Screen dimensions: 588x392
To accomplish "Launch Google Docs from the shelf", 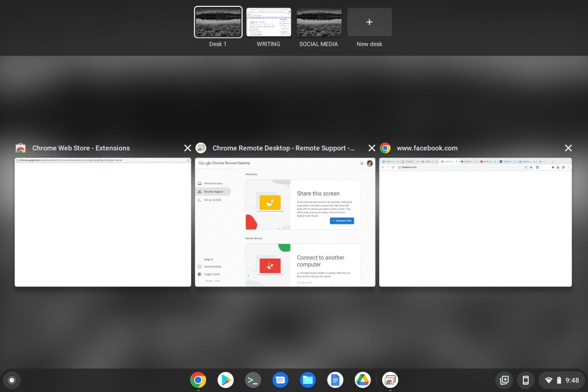I will [335, 380].
